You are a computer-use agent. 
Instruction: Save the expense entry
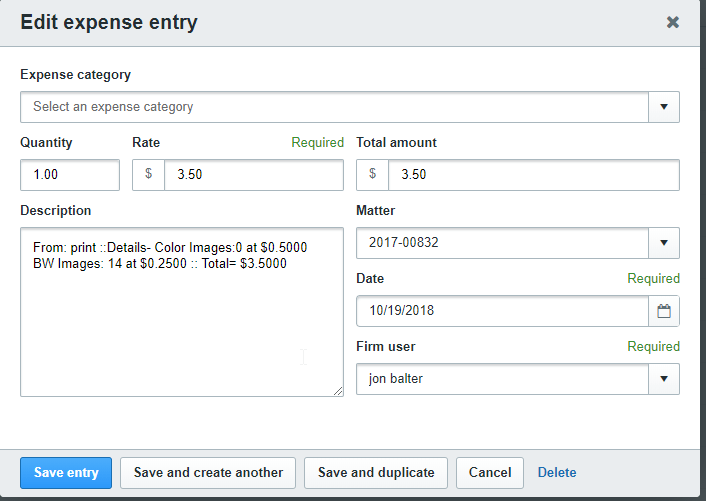tap(66, 473)
